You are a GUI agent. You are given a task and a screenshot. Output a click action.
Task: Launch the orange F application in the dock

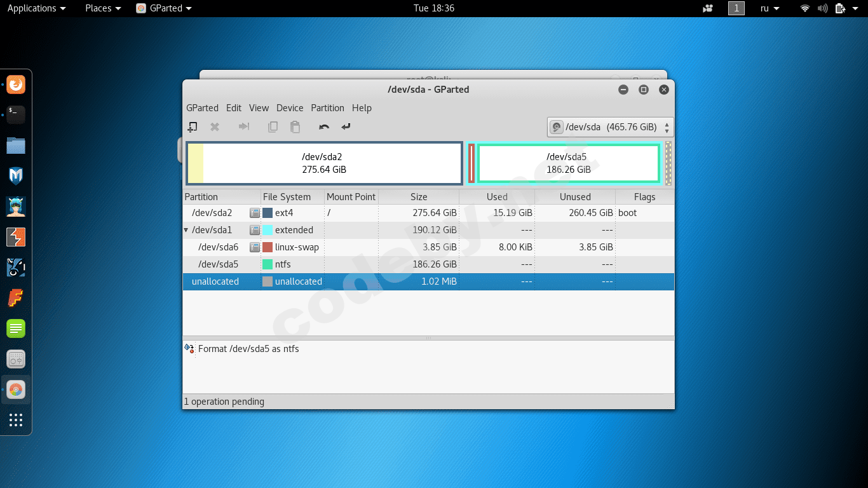(x=16, y=298)
